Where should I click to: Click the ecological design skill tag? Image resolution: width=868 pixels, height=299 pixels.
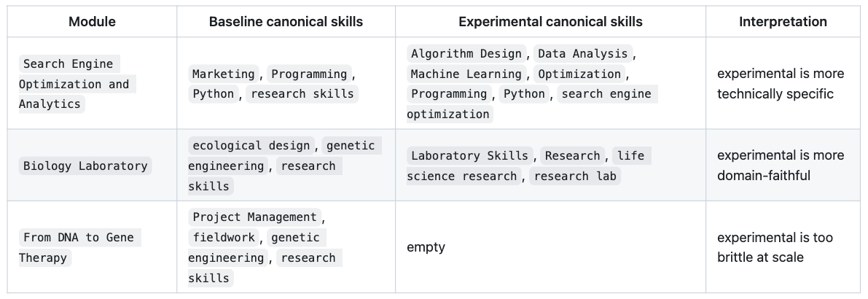[252, 145]
